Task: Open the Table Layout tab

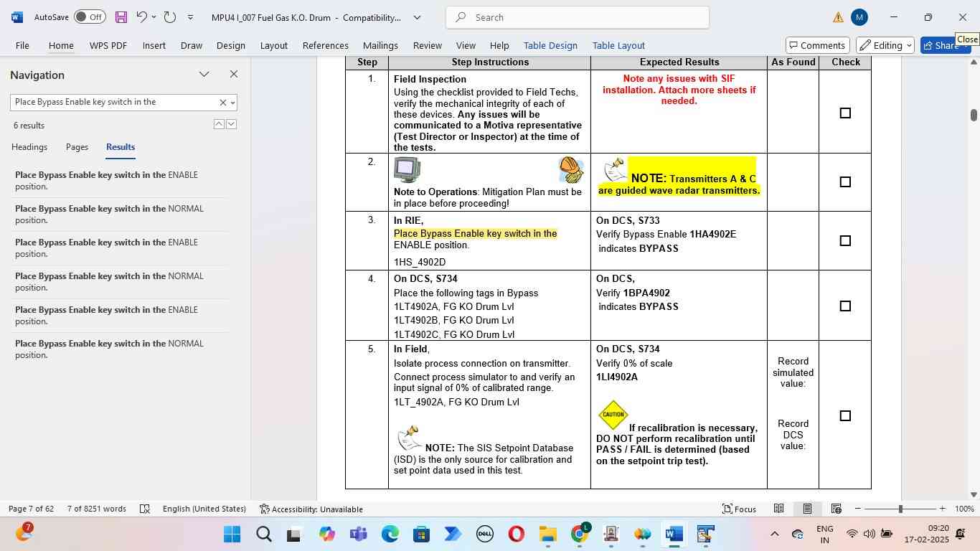Action: [618, 45]
